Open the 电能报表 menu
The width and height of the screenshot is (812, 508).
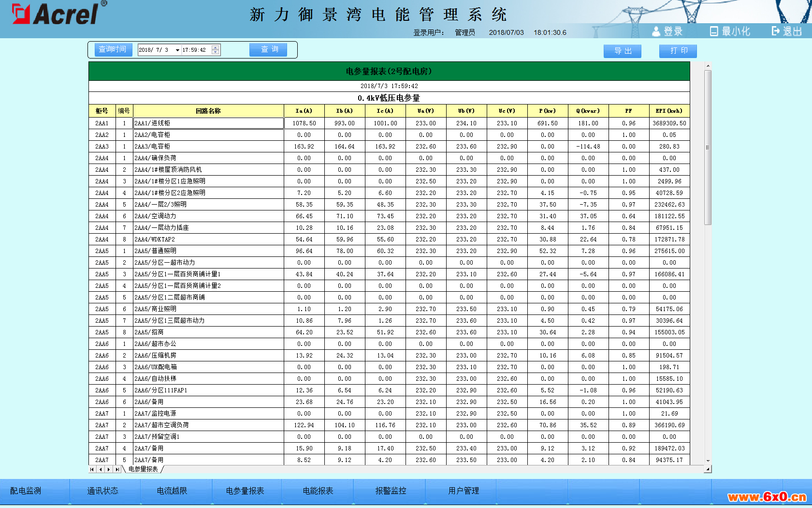click(318, 491)
